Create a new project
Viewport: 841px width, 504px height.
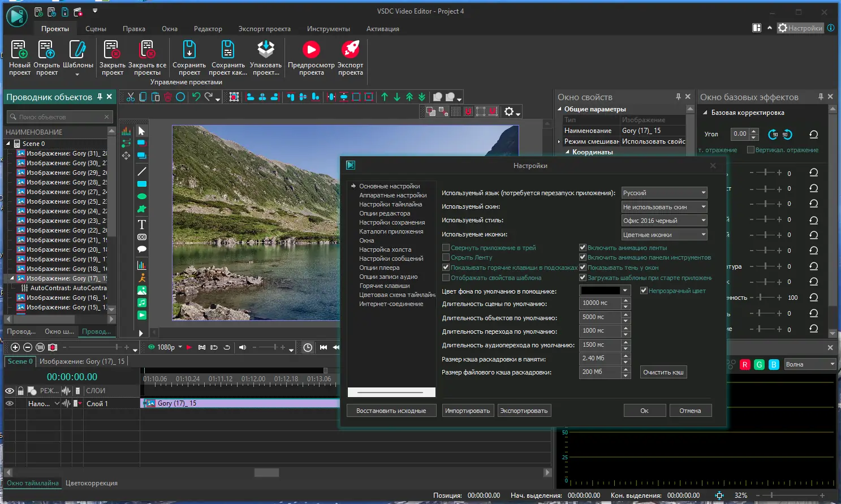pos(19,54)
